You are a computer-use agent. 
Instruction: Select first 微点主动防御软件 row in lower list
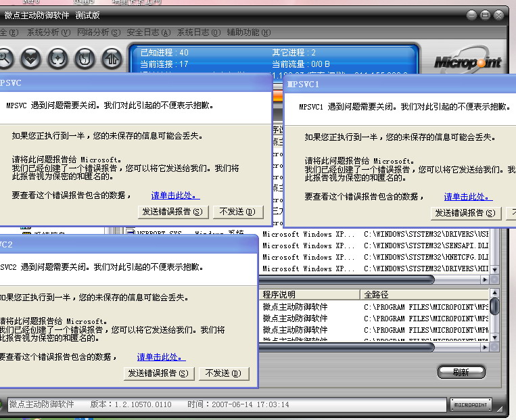[x=375, y=307]
